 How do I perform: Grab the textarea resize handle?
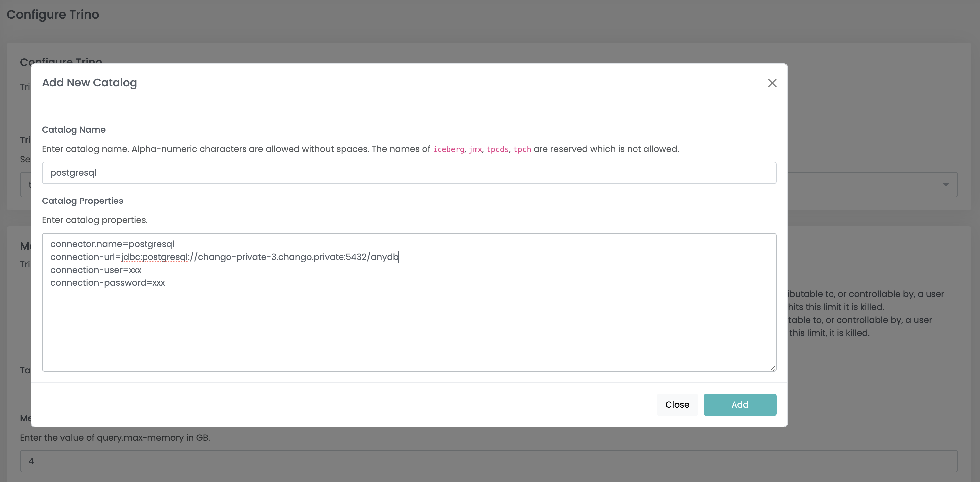point(773,367)
